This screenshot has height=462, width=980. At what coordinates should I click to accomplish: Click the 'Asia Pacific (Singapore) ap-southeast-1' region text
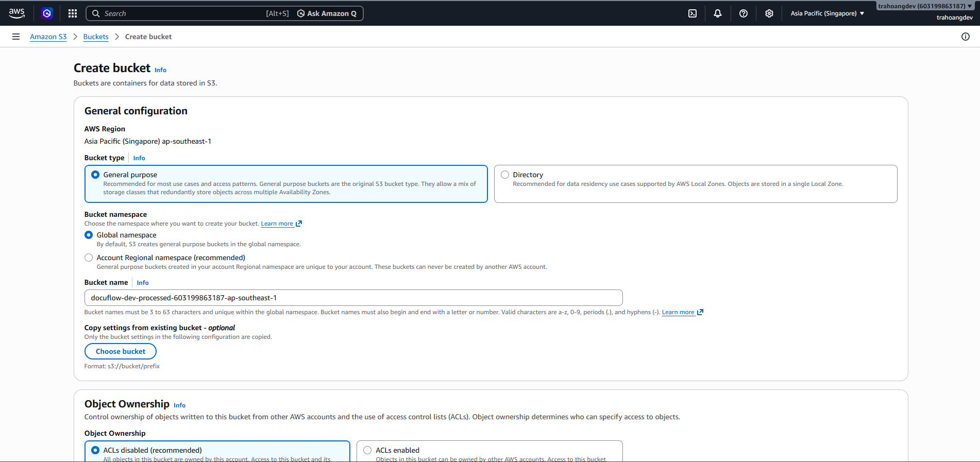(148, 141)
